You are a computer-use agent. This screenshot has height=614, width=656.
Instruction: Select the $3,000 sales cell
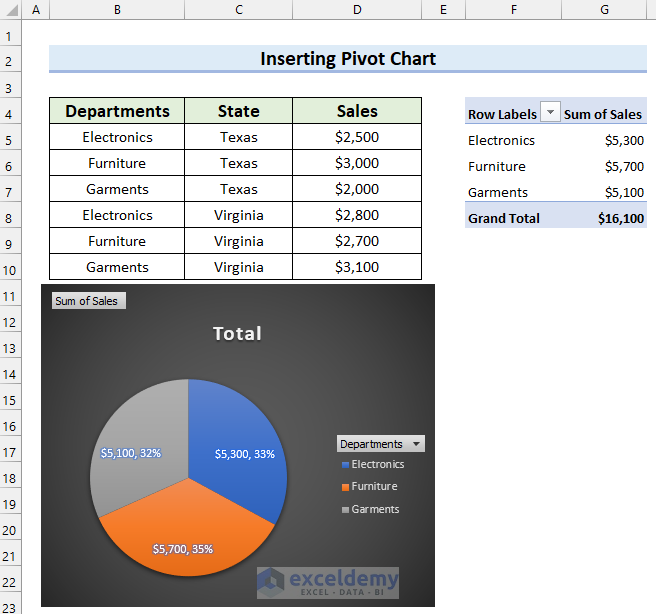click(x=357, y=163)
